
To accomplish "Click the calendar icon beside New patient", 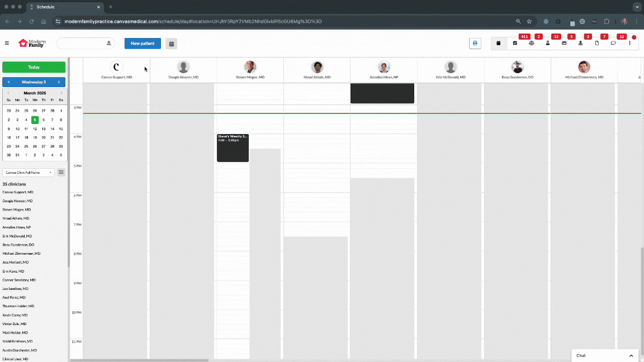I will 171,44.
